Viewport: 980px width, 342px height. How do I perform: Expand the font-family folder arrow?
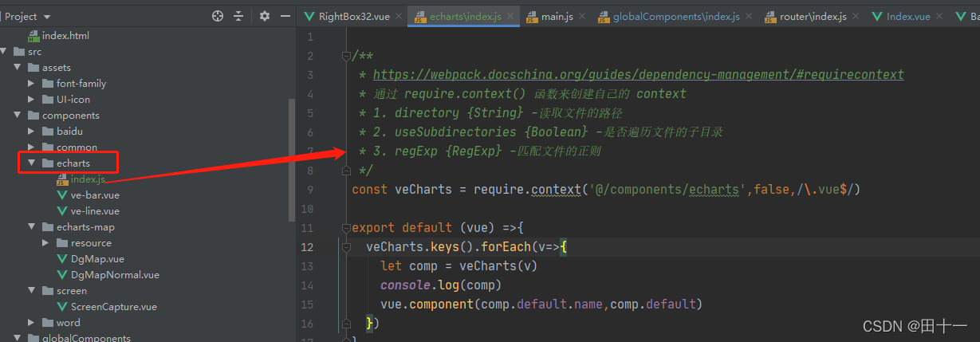[31, 84]
